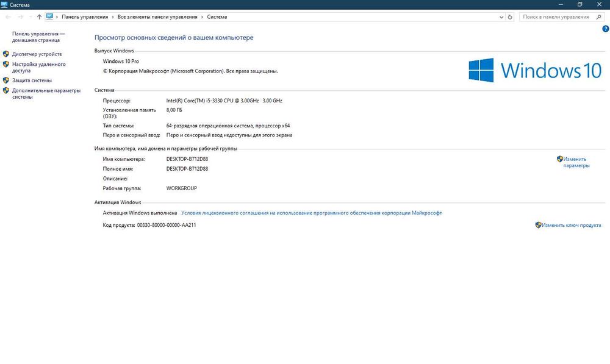Image resolution: width=610 pixels, height=364 pixels.
Task: Navigate to Панель управления breadcrumb
Action: [x=85, y=16]
